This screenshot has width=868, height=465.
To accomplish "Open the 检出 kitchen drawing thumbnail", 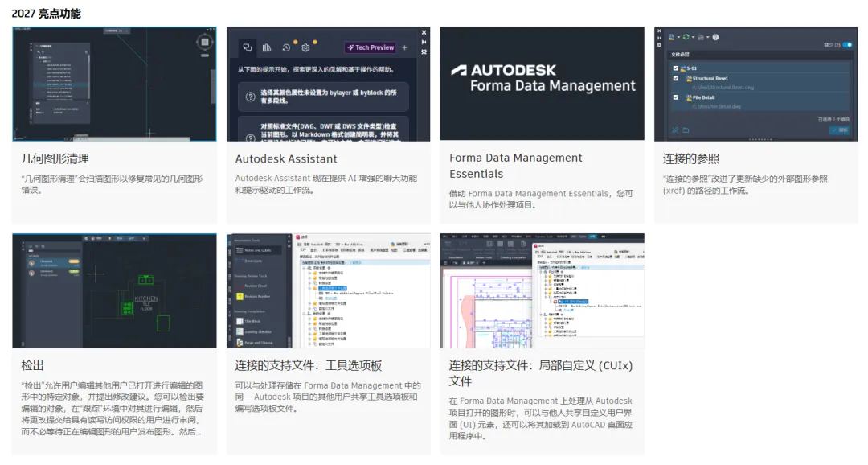I will point(114,291).
